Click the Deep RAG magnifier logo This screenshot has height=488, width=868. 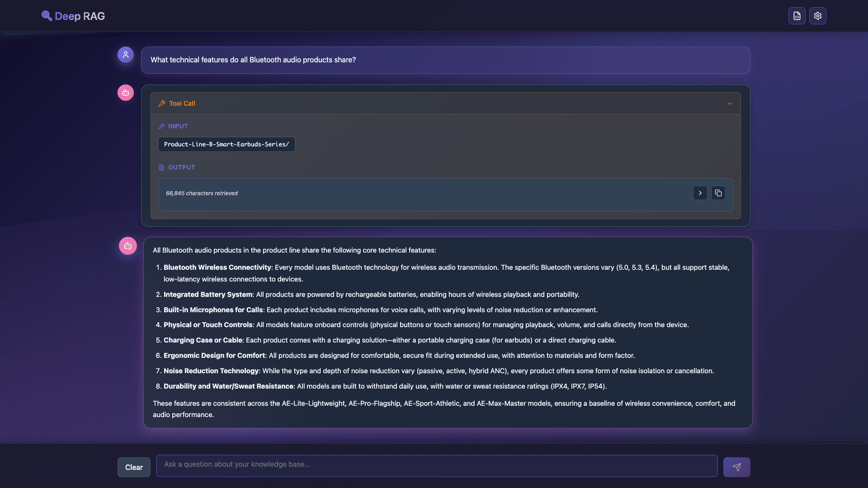(47, 16)
